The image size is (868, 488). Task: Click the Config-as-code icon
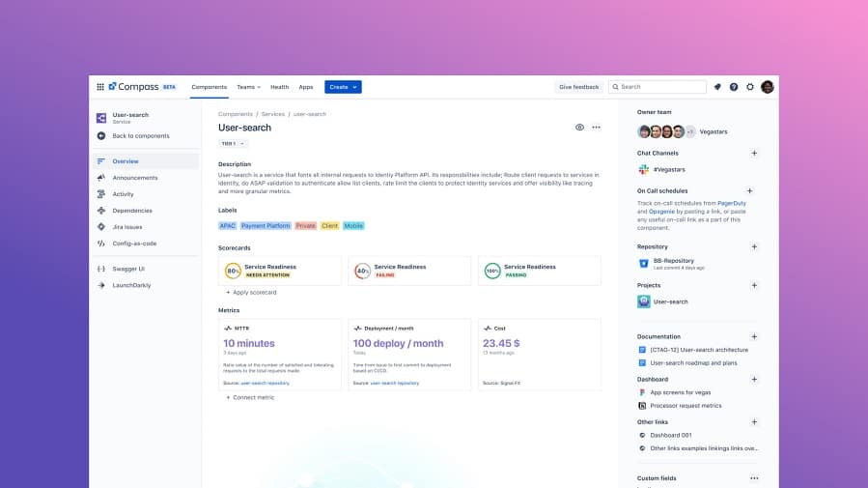click(x=101, y=244)
